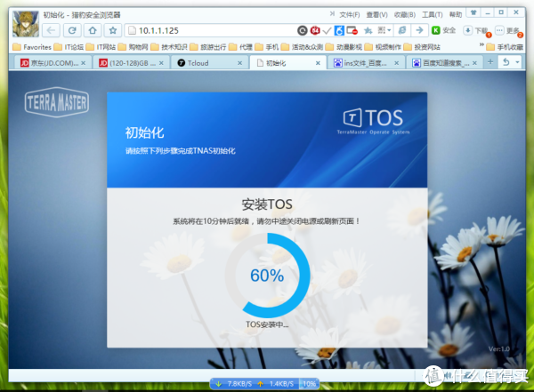534x392 pixels.
Task: Click the user avatar picture
Action: [26, 24]
